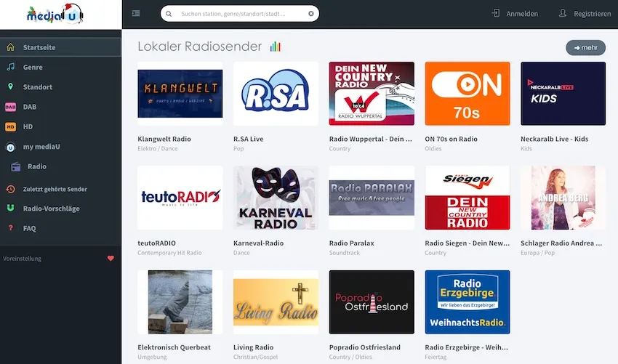618x364 pixels.
Task: Play ON 70s on Radio station
Action: point(467,94)
